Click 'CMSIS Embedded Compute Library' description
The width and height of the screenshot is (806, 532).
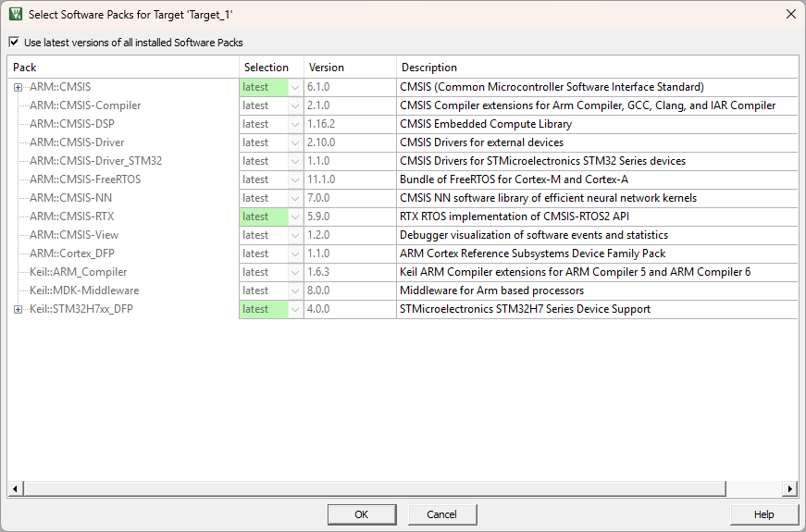pos(486,124)
